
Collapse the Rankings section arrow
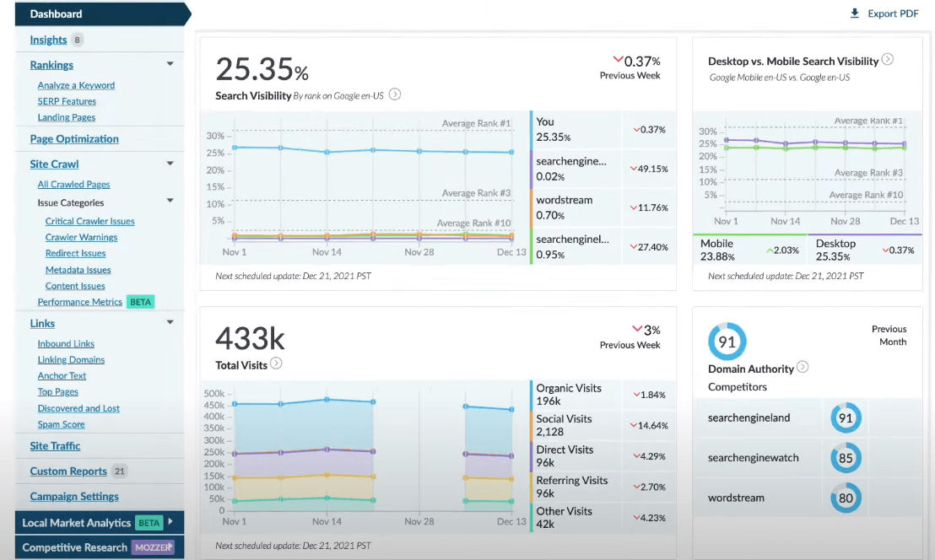(170, 64)
